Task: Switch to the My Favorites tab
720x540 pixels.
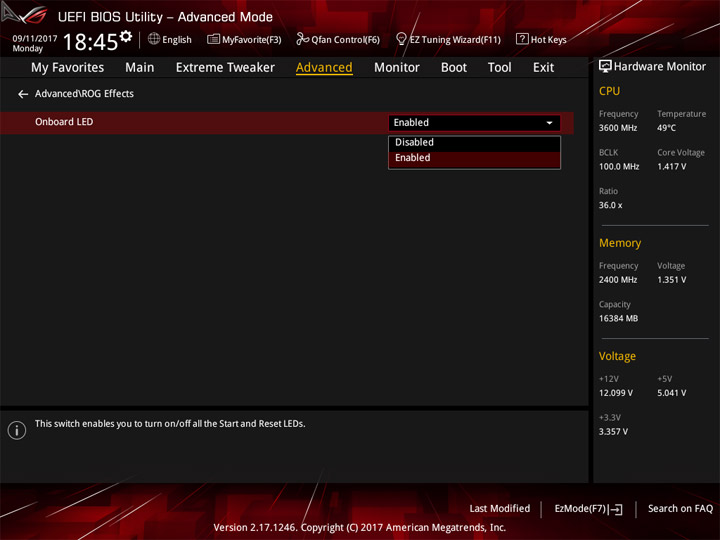Action: tap(68, 68)
